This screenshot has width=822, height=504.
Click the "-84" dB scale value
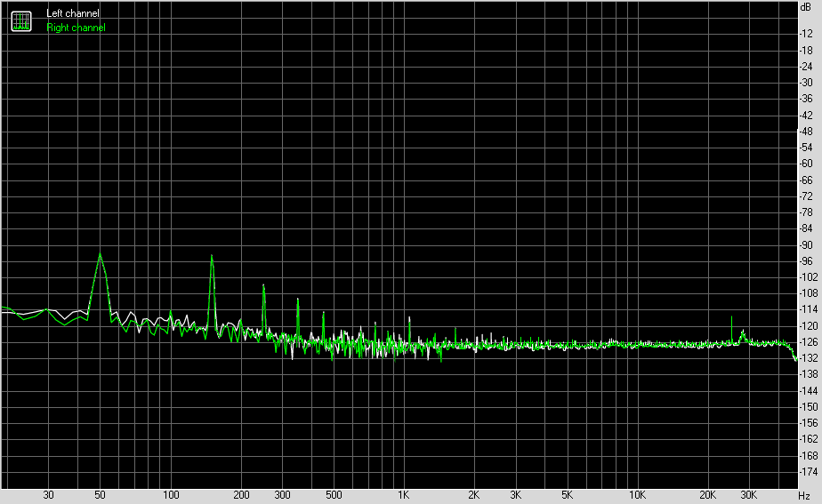806,229
